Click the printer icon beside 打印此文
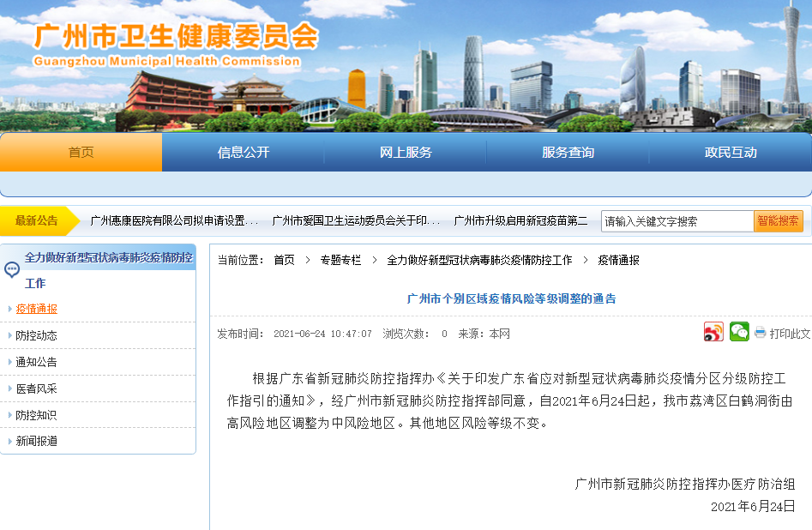The image size is (812, 530). click(x=761, y=333)
